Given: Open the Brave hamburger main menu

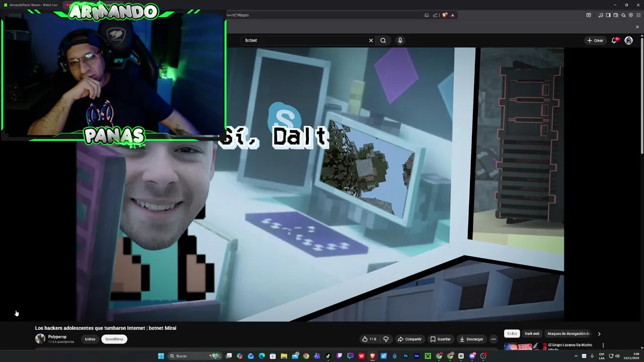Looking at the screenshot, I should coord(637,15).
